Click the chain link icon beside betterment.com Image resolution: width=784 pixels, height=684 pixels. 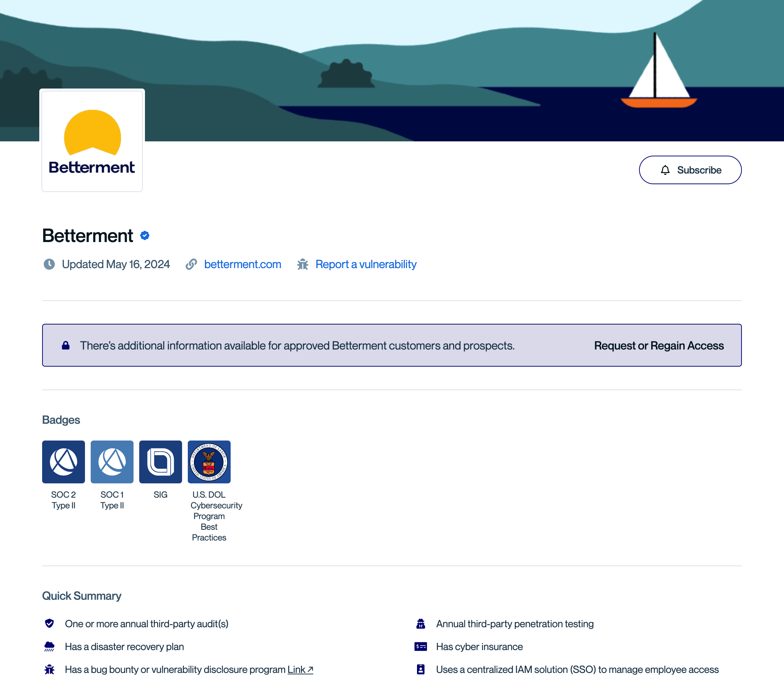coord(191,264)
